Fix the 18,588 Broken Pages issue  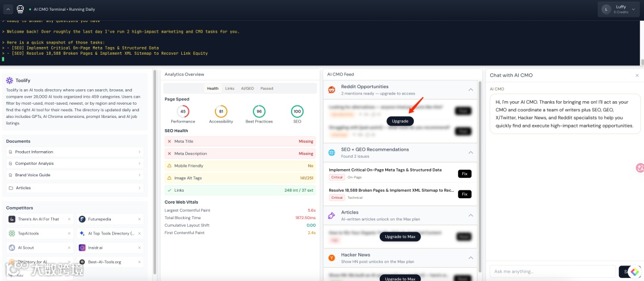tap(465, 194)
